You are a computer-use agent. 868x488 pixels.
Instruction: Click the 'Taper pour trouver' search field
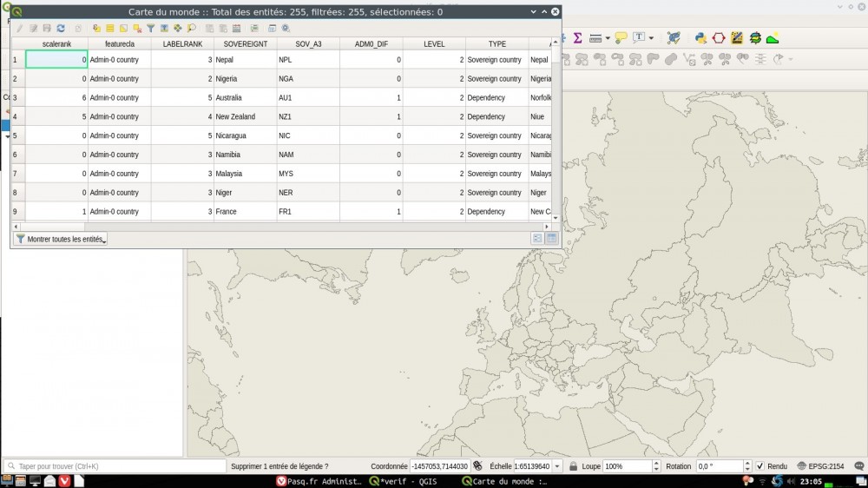click(113, 466)
